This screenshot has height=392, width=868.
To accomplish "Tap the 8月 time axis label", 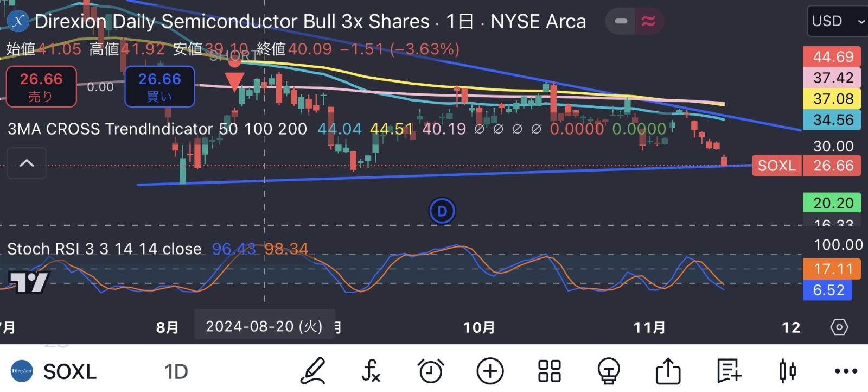I will tap(167, 327).
